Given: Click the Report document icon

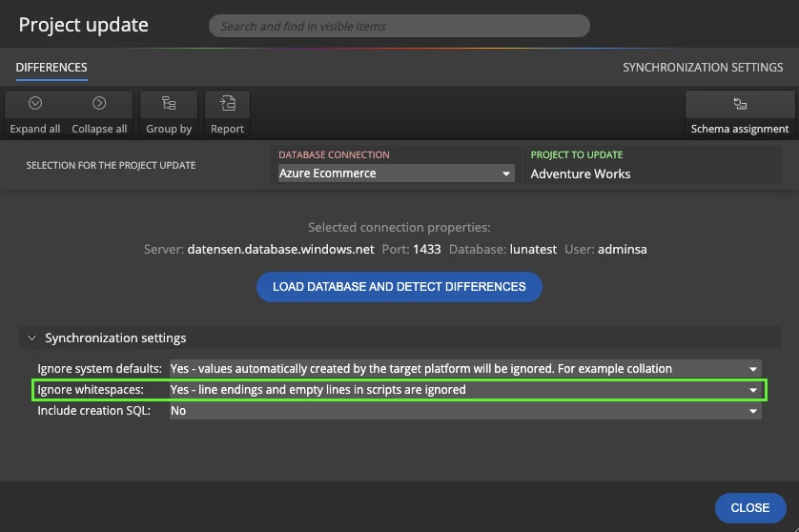Looking at the screenshot, I should click(x=227, y=103).
